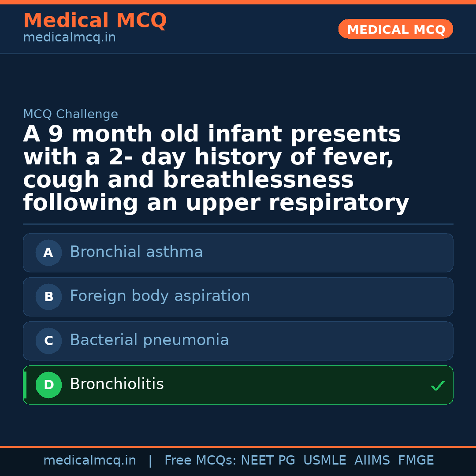Click the Free MCQs footer label
The height and width of the screenshot is (476, 476).
pos(200,461)
